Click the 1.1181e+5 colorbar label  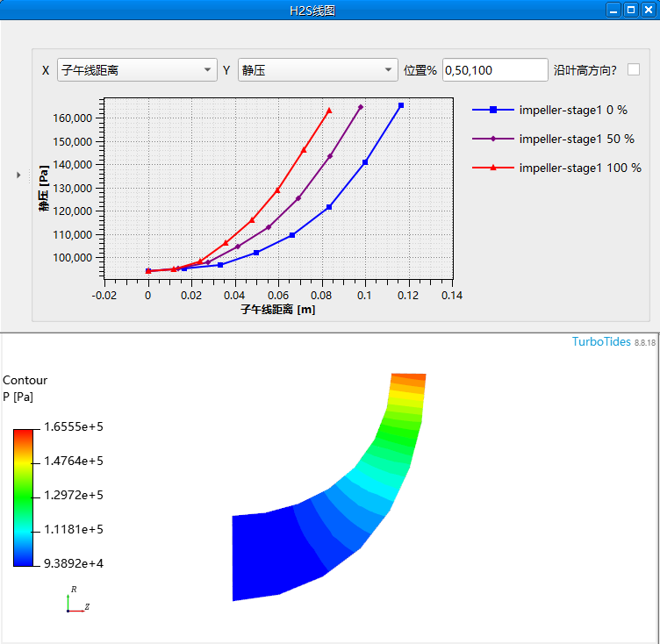tap(73, 529)
